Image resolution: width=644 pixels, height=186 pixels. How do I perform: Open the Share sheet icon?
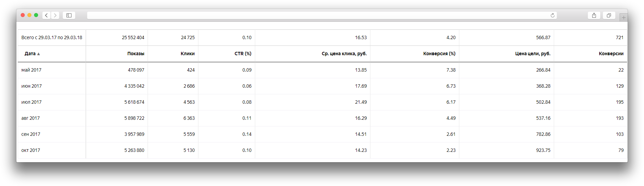click(594, 15)
